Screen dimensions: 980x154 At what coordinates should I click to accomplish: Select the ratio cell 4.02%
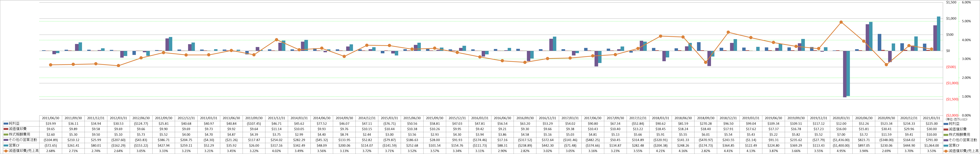(277, 151)
